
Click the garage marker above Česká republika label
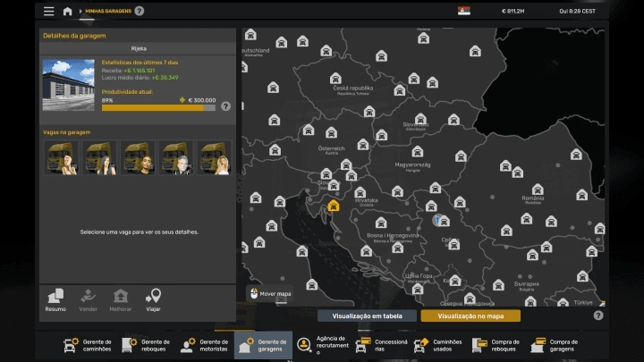[335, 78]
